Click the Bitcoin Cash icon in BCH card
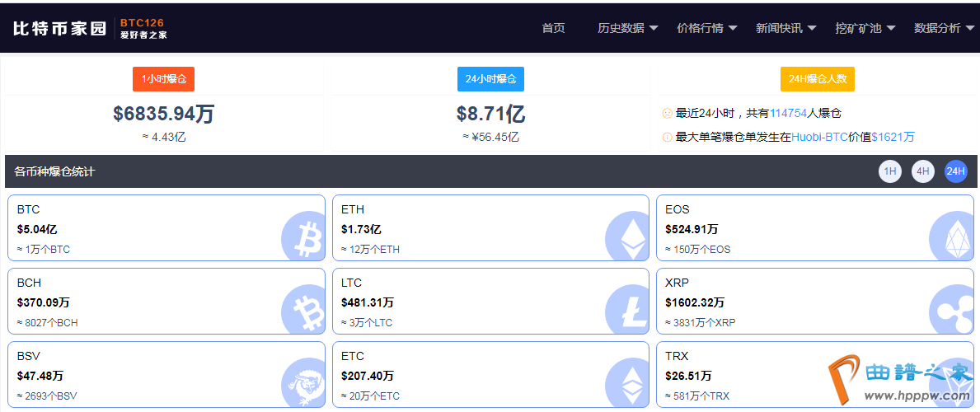The width and height of the screenshot is (980, 412). pyautogui.click(x=303, y=310)
